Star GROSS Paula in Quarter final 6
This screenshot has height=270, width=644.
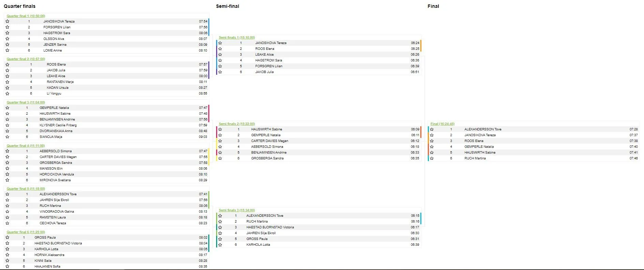[8, 238]
